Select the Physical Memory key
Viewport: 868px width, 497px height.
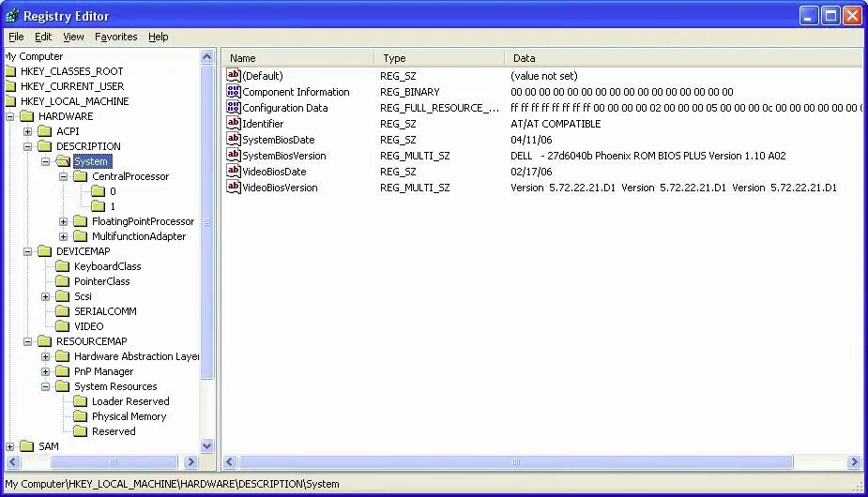click(129, 416)
